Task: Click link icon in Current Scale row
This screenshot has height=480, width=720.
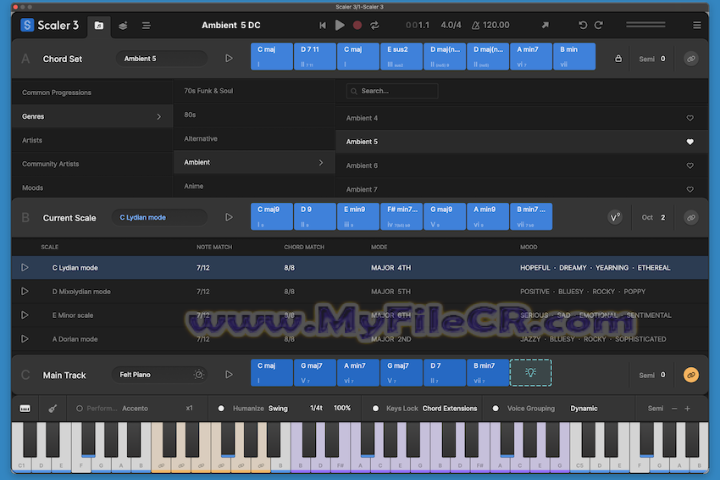Action: (x=691, y=218)
